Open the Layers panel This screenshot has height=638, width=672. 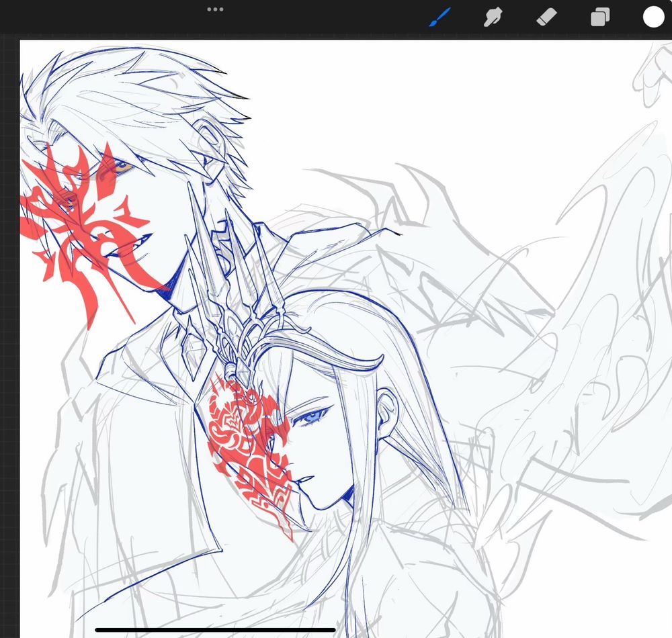click(600, 17)
